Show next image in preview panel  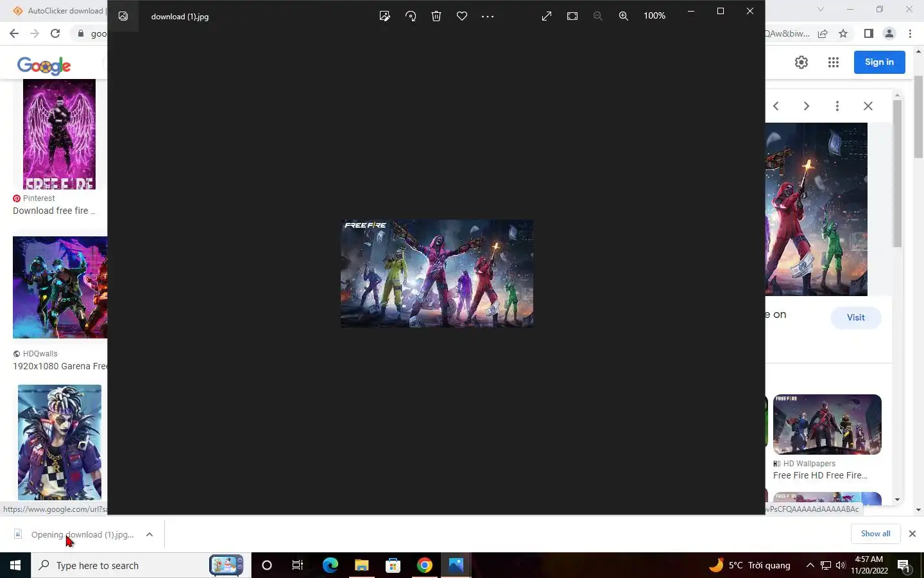point(807,106)
